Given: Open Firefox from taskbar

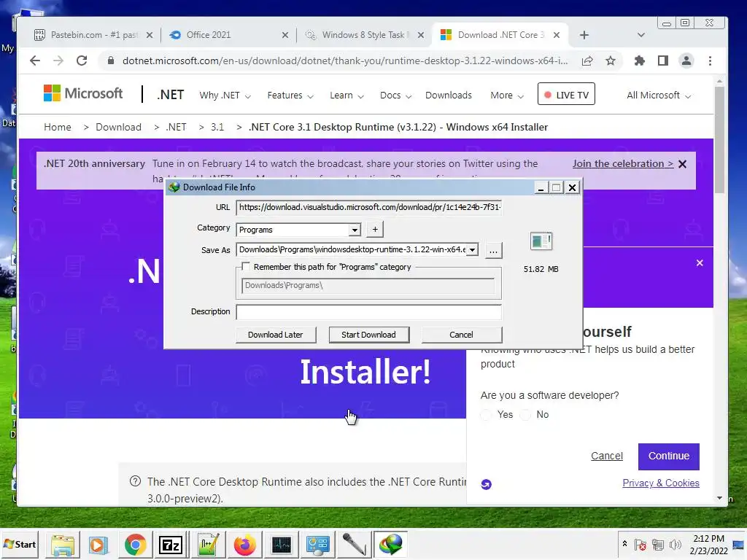Looking at the screenshot, I should (x=245, y=545).
